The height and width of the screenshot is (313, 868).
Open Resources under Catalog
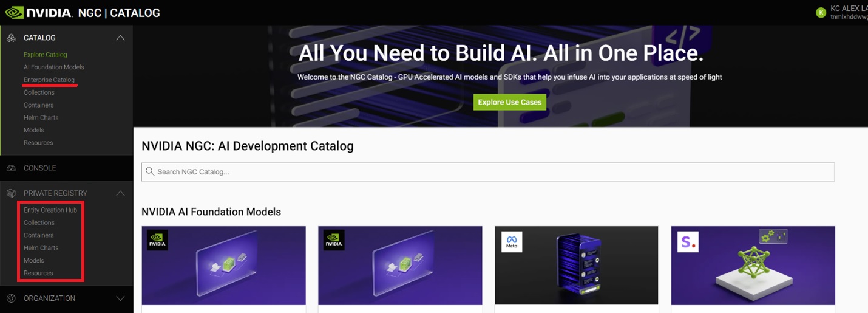click(x=38, y=143)
